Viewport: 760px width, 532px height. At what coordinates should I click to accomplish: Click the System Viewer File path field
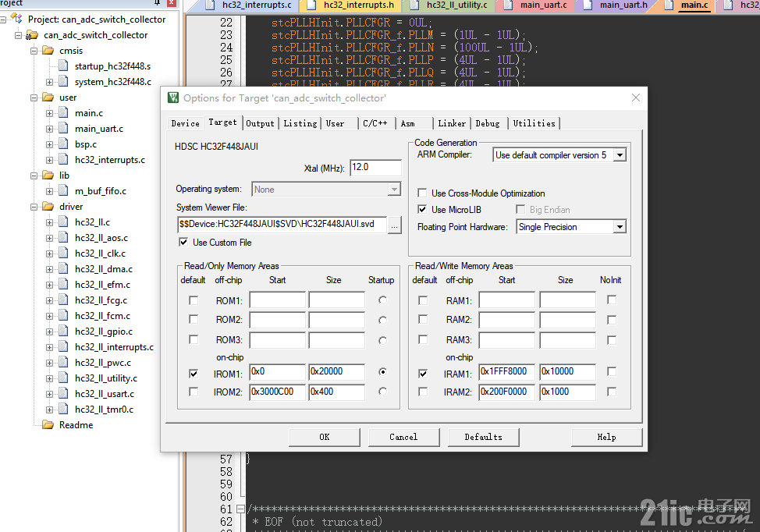282,225
